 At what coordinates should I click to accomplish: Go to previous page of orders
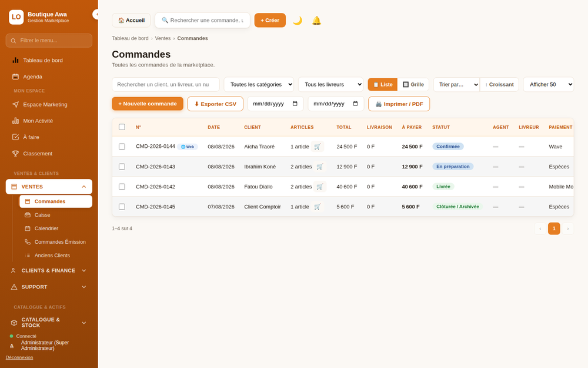540,228
